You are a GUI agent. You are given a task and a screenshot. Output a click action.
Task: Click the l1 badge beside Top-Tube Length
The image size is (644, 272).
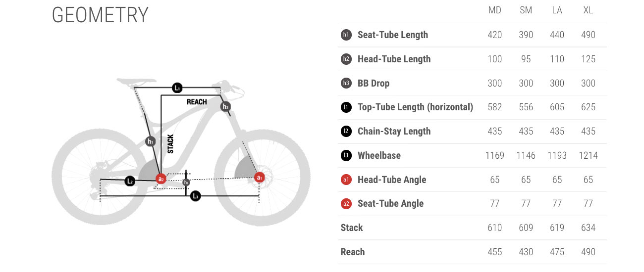pyautogui.click(x=346, y=107)
